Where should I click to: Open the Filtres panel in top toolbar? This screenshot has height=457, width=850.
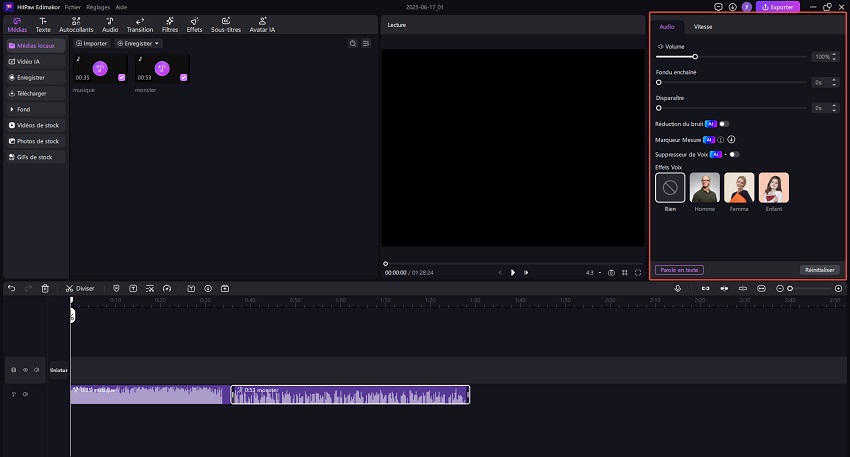pyautogui.click(x=170, y=25)
